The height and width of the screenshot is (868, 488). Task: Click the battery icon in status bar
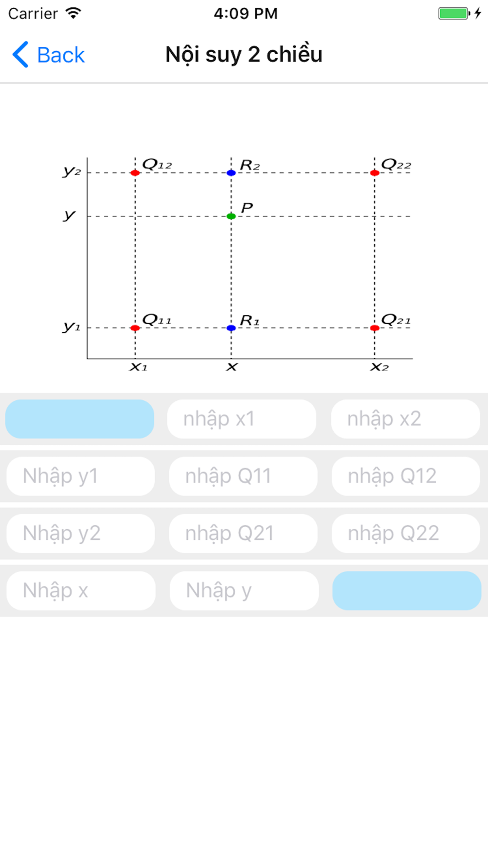(x=454, y=13)
